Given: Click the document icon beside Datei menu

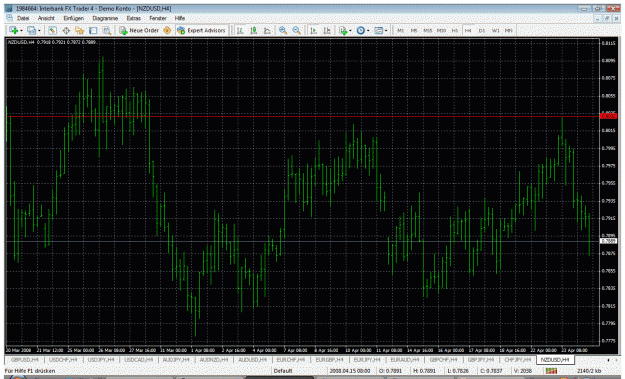Looking at the screenshot, I should 10,18.
